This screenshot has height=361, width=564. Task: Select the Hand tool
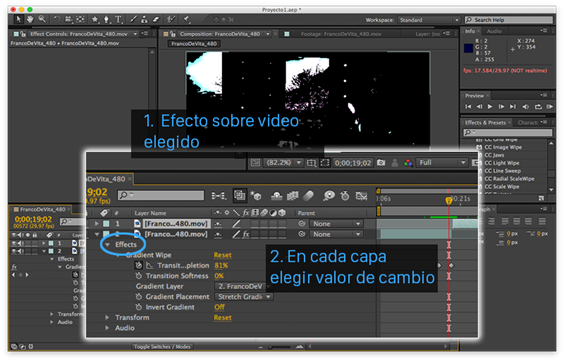click(x=30, y=19)
